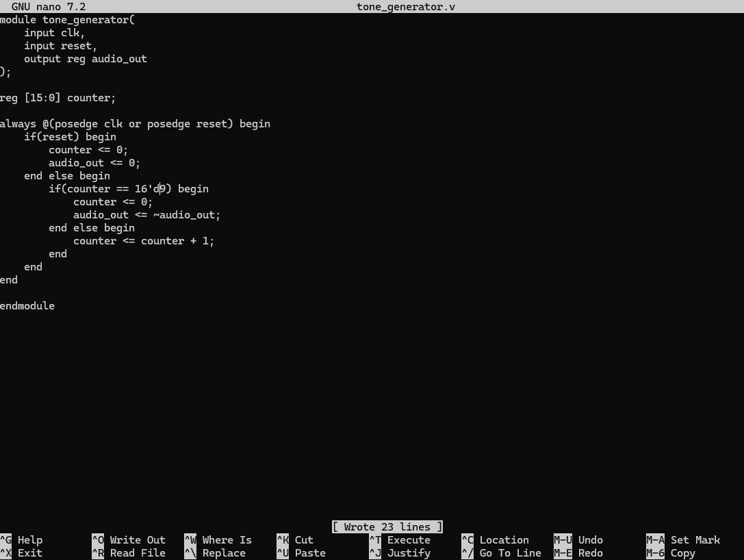Place cursor on 'audio_out <= ~audio_out;' line
This screenshot has width=744, height=560.
coord(146,215)
